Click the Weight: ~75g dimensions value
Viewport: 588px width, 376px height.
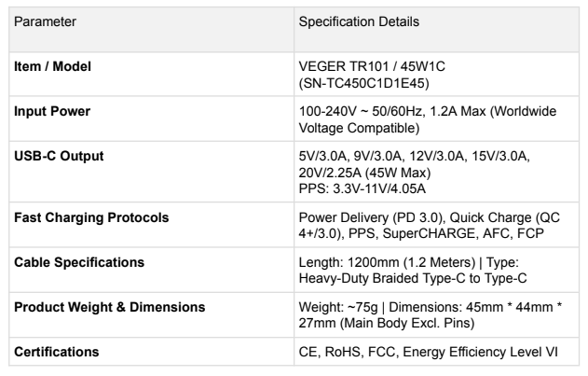[430, 315]
